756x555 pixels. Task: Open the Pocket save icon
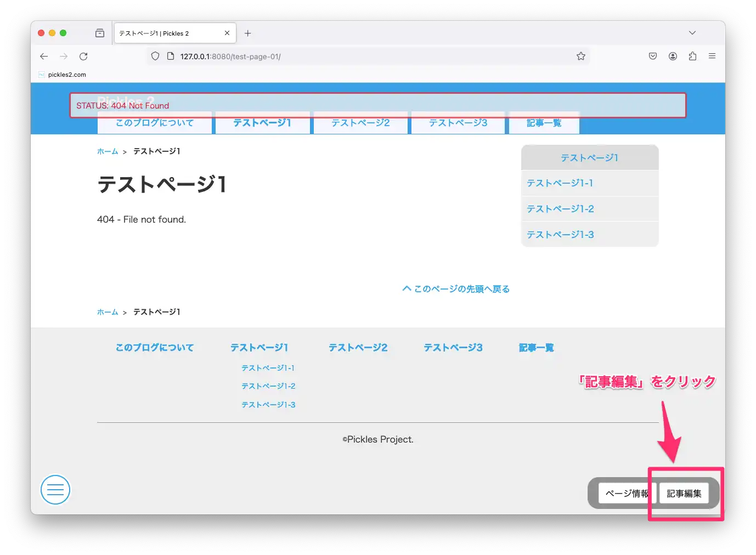click(x=653, y=56)
